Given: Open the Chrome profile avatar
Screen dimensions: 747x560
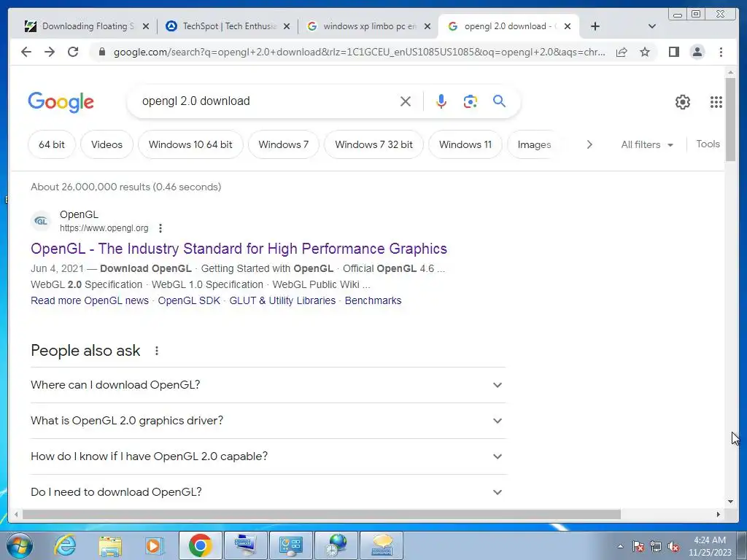Looking at the screenshot, I should (x=697, y=52).
